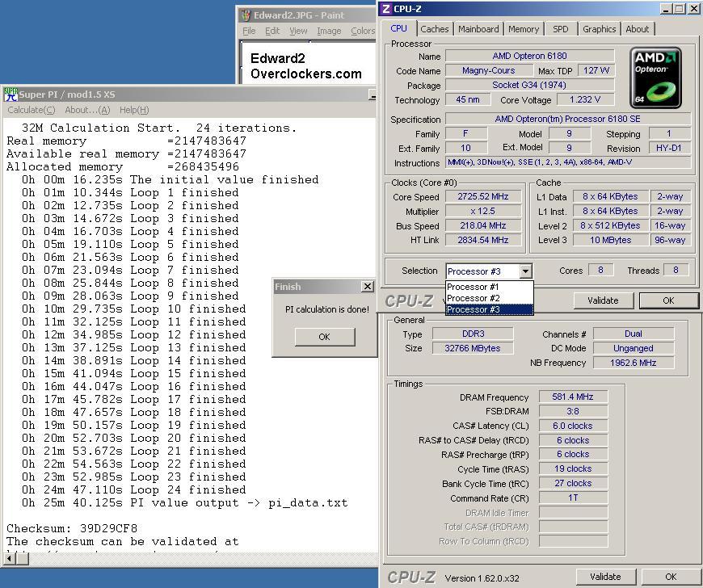Viewport: 703px width, 588px height.
Task: Click the Code Name Magny-Cours value
Action: pyautogui.click(x=488, y=70)
